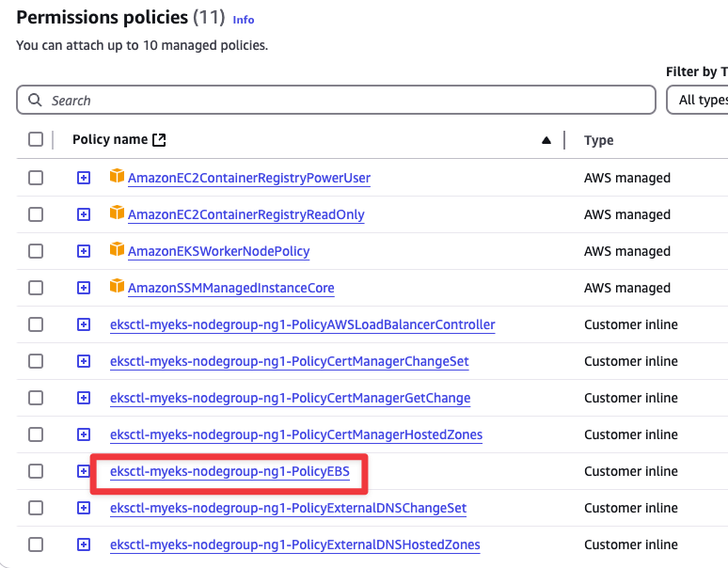
Task: Click 'AWS managed' in the AmazonSSMManagedInstanceCore row
Action: pyautogui.click(x=627, y=288)
